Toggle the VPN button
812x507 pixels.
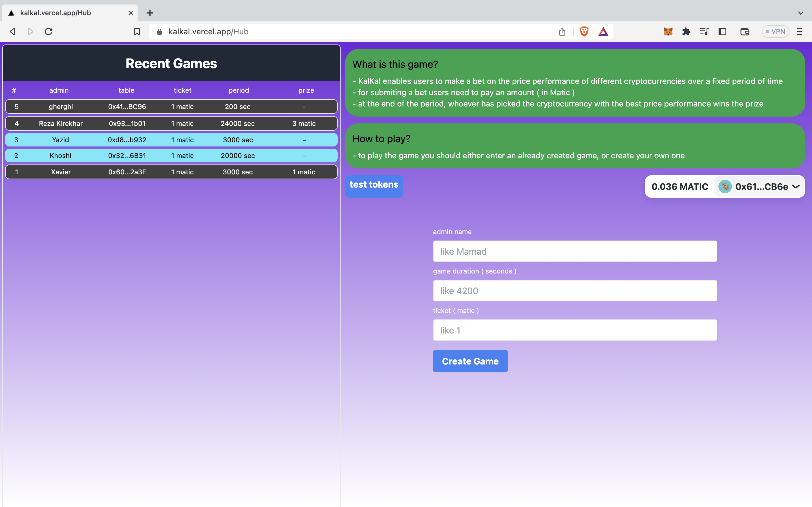[775, 32]
